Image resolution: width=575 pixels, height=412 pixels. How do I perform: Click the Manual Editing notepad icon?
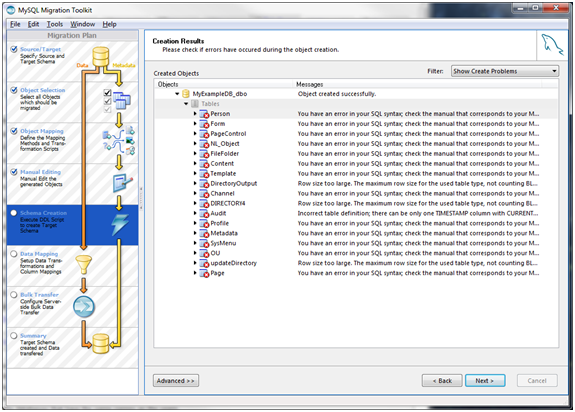click(122, 183)
